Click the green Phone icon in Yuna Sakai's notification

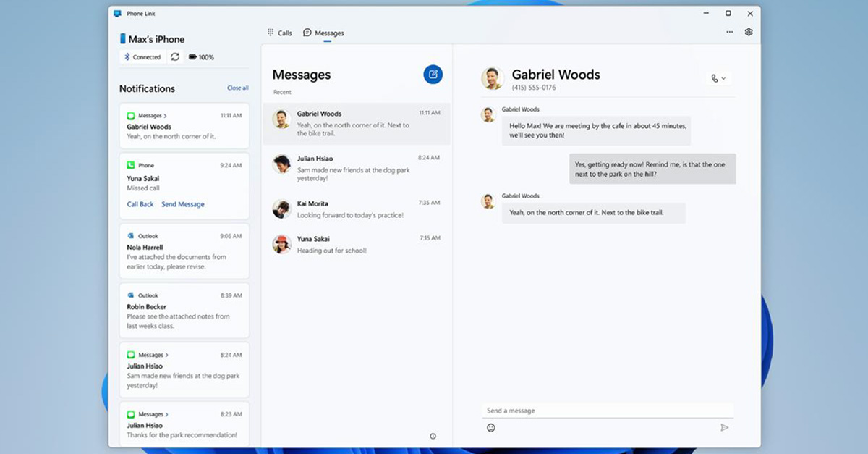[131, 165]
